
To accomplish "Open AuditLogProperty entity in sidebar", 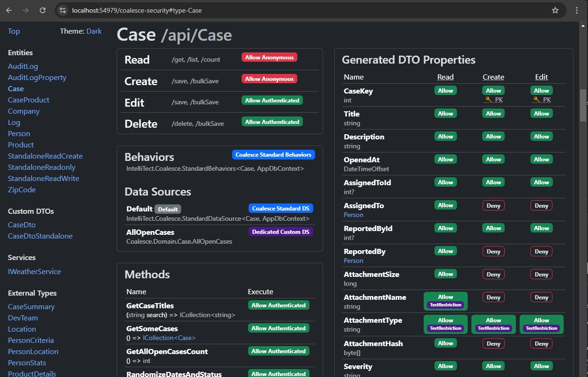I will click(x=37, y=78).
